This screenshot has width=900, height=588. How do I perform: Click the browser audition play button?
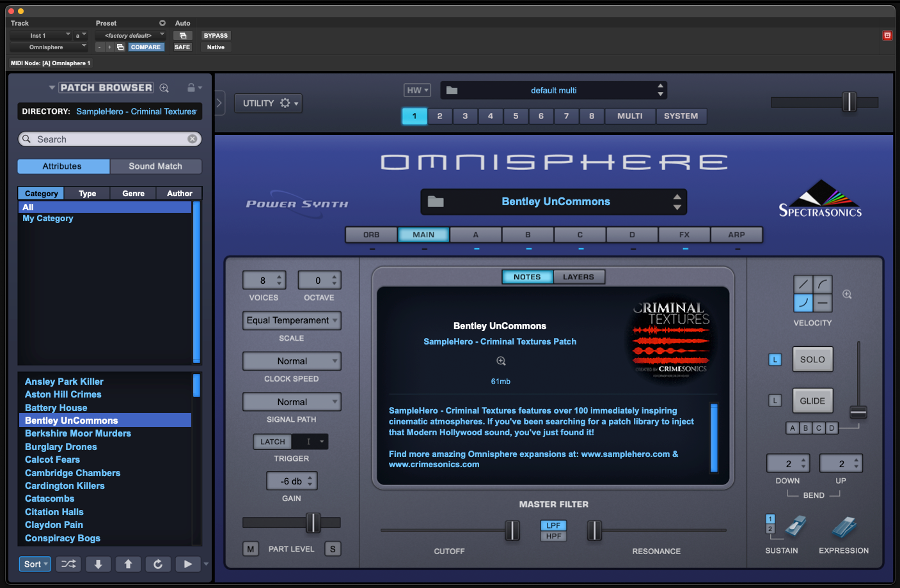[187, 564]
